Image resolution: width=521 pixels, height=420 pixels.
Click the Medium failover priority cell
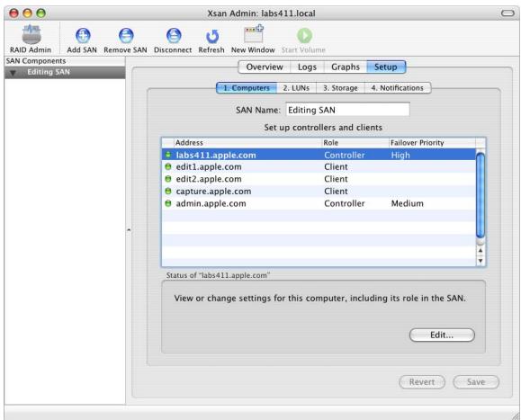tap(407, 203)
